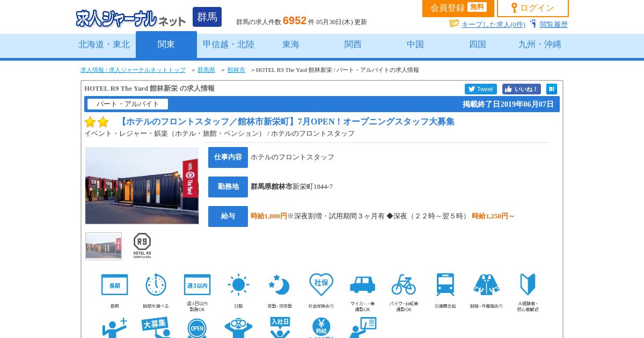Open キープした求人(0件) link
The image size is (644, 338).
pyautogui.click(x=493, y=24)
